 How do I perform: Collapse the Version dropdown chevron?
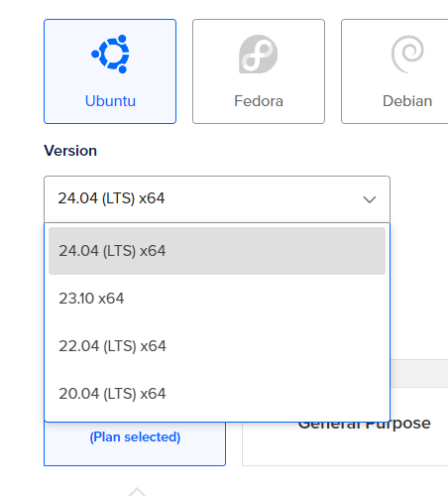[x=370, y=199]
